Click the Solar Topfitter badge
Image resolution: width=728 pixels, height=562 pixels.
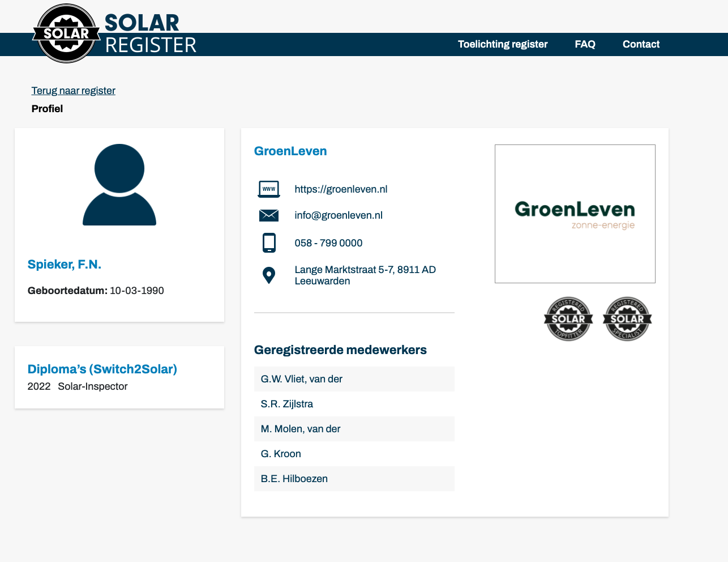568,319
